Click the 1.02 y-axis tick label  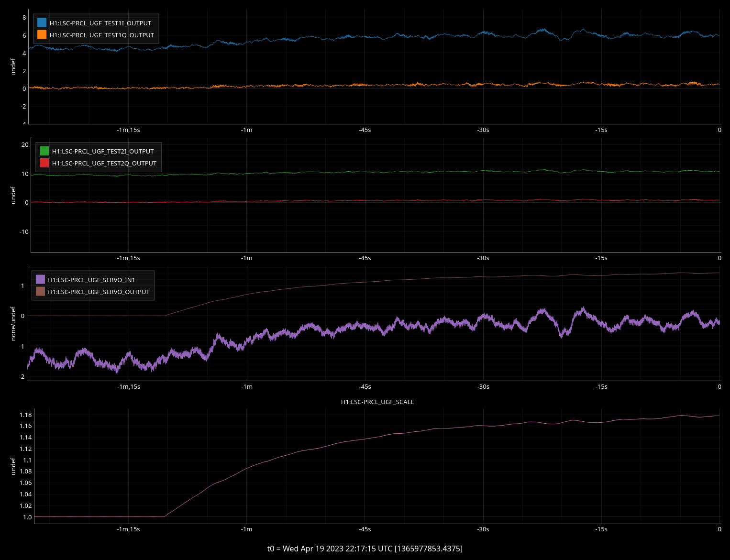[26, 505]
